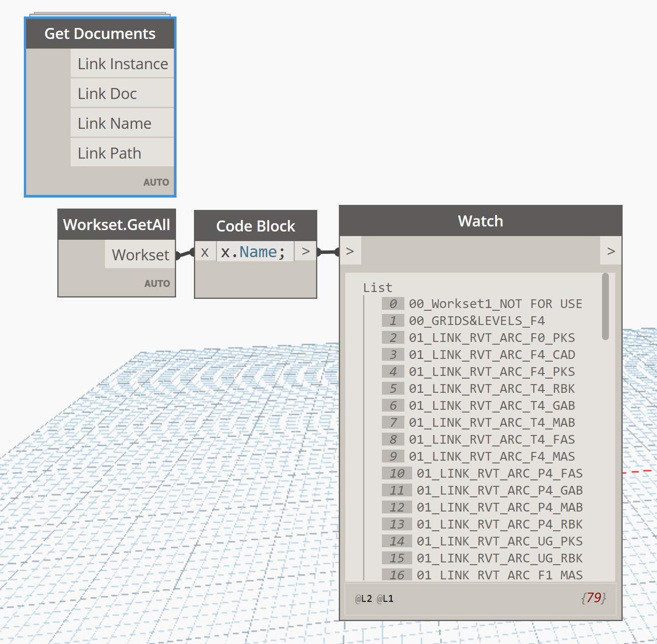Click the Link Doc output port
The image size is (657, 644).
click(x=122, y=94)
